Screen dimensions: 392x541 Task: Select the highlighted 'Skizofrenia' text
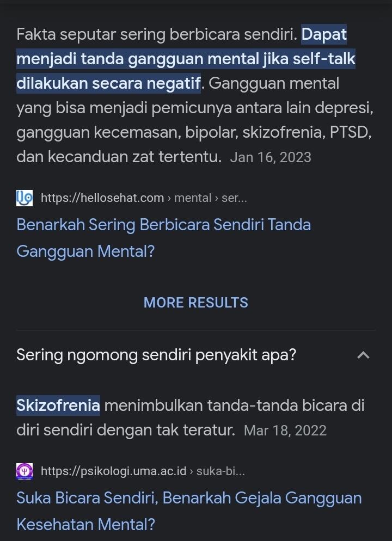pos(57,405)
